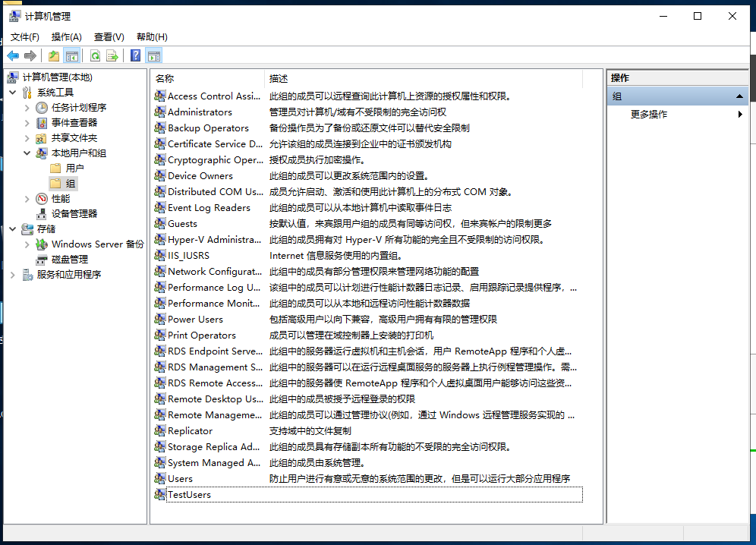Click the 服务和应用程序 icon
Viewport: 756px width, 545px height.
[27, 275]
